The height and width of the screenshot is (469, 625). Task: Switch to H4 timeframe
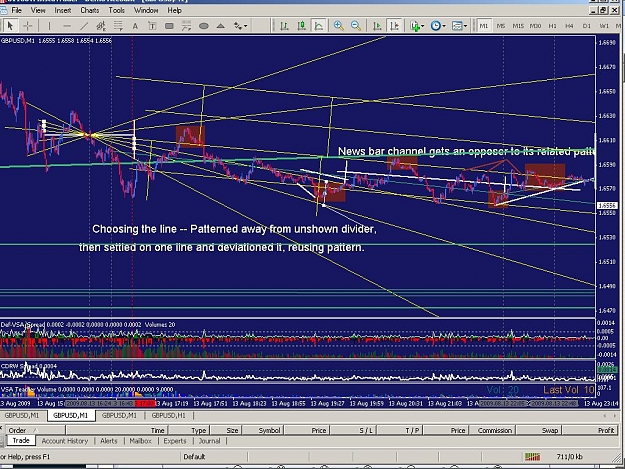[569, 26]
